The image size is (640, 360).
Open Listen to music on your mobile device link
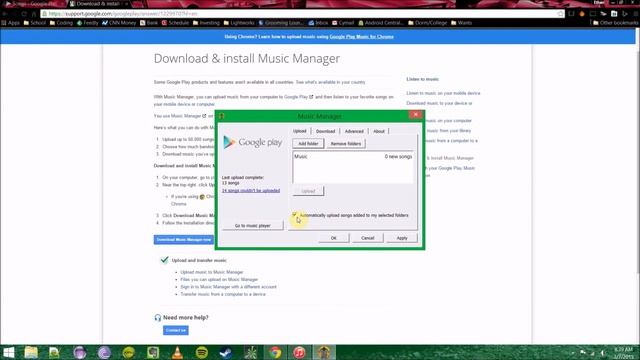[443, 93]
